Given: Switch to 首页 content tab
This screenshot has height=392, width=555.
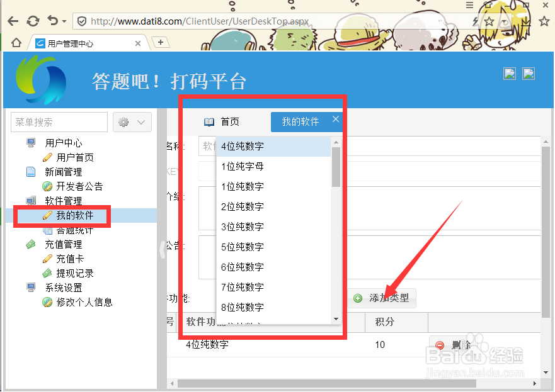Looking at the screenshot, I should coord(222,122).
